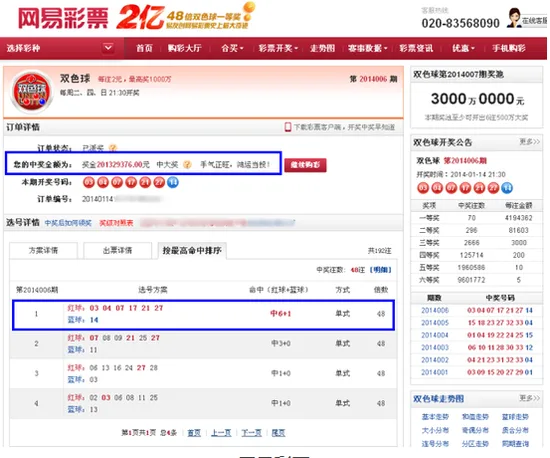This screenshot has width=550, height=458.
Task: Open 手机购彩 in the navigation bar
Action: tap(509, 48)
